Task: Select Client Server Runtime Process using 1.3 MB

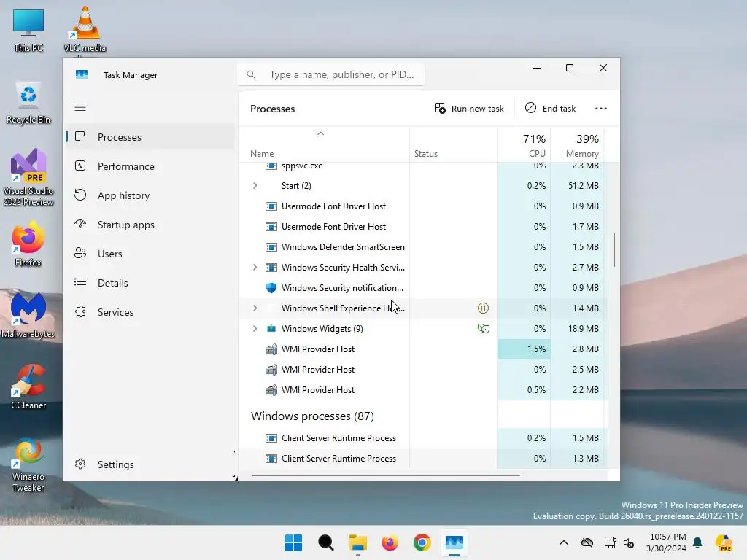Action: pos(422,459)
